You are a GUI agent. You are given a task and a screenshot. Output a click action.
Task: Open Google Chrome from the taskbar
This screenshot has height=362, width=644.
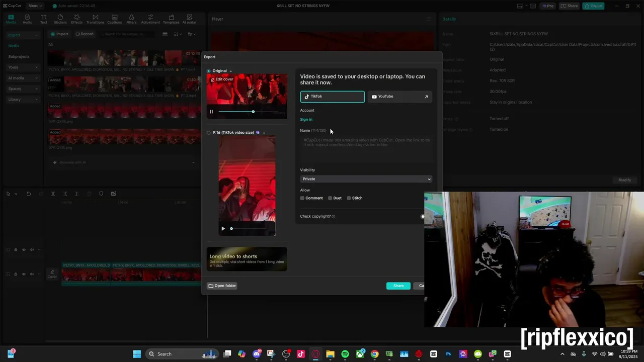[x=374, y=354]
